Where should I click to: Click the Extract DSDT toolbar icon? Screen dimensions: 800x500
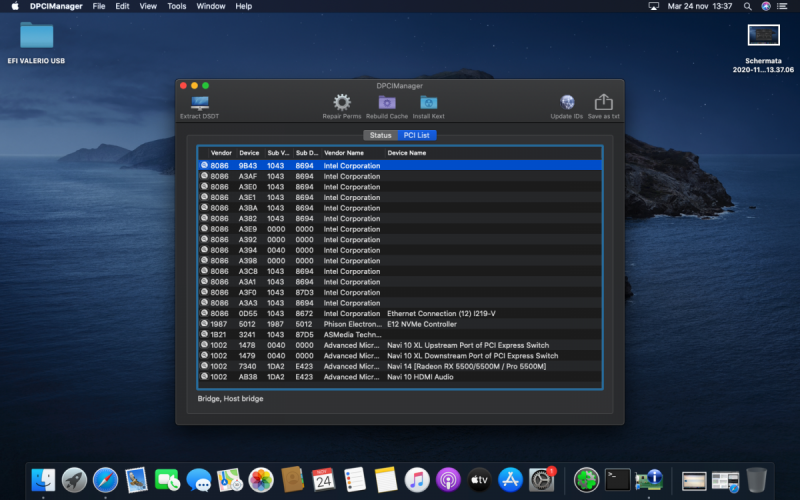(x=199, y=103)
